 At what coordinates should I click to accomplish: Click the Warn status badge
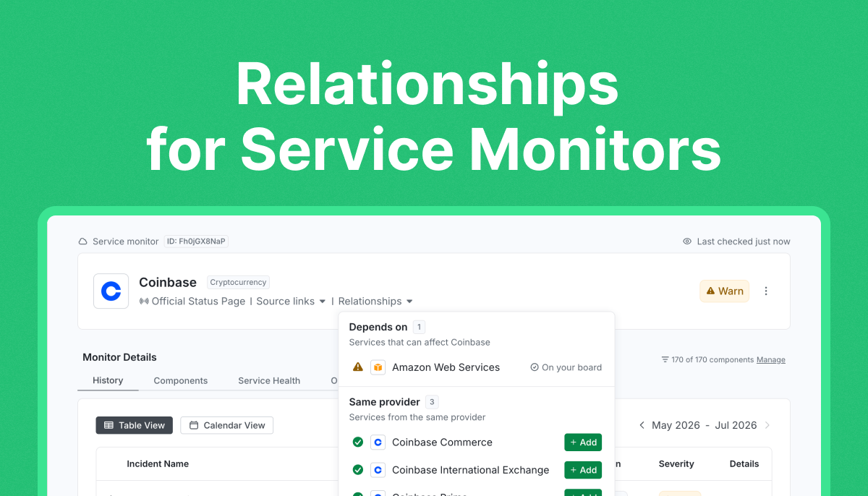pyautogui.click(x=725, y=291)
